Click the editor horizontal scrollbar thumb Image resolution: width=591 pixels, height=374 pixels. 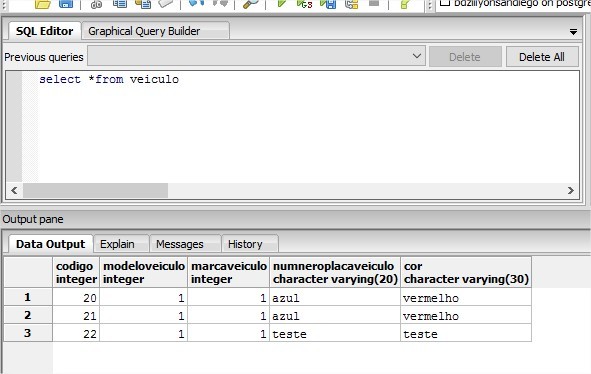[95, 190]
